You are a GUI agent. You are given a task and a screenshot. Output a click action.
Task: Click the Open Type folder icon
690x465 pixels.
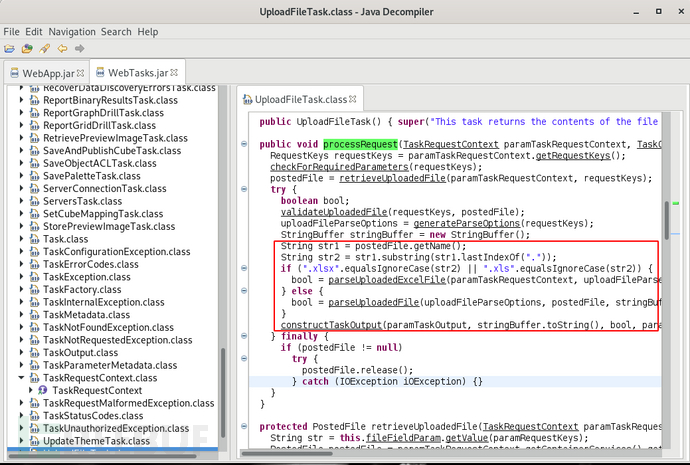tap(27, 48)
